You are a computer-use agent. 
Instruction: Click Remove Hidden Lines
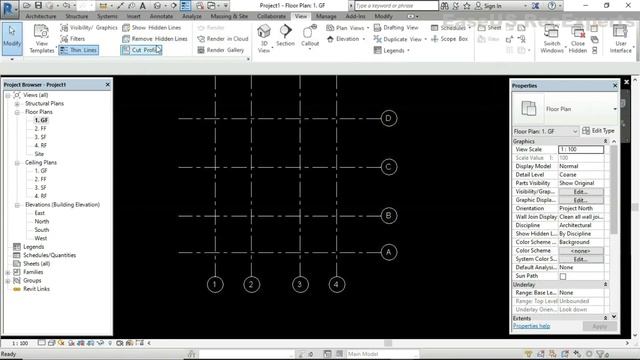pyautogui.click(x=155, y=39)
